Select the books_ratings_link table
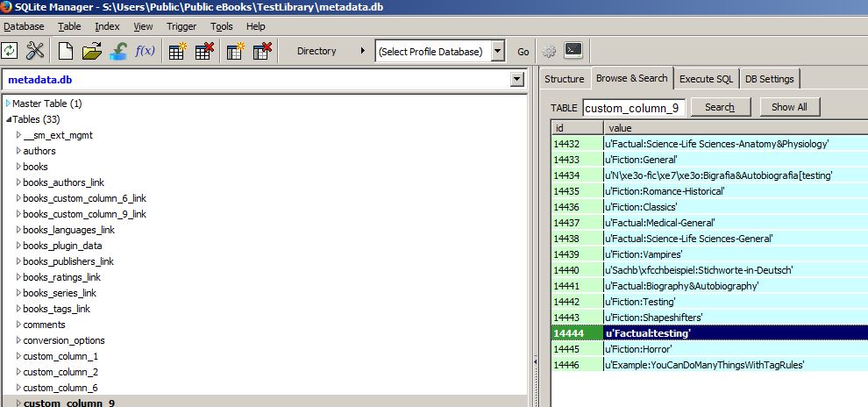 tap(62, 277)
